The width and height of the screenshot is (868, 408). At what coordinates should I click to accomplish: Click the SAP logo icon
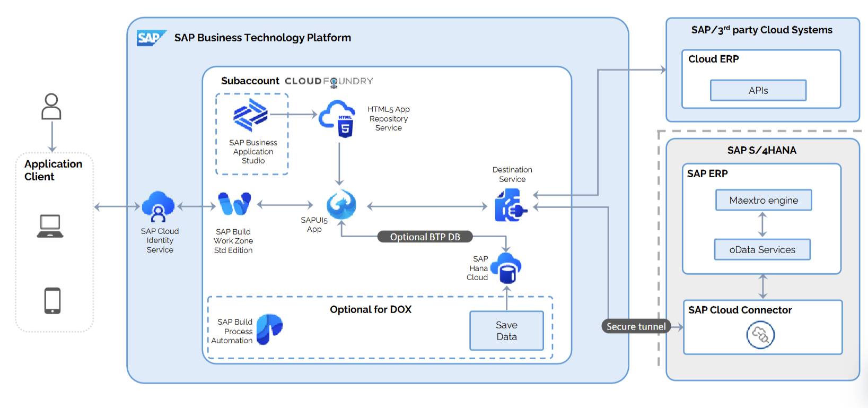click(x=151, y=38)
